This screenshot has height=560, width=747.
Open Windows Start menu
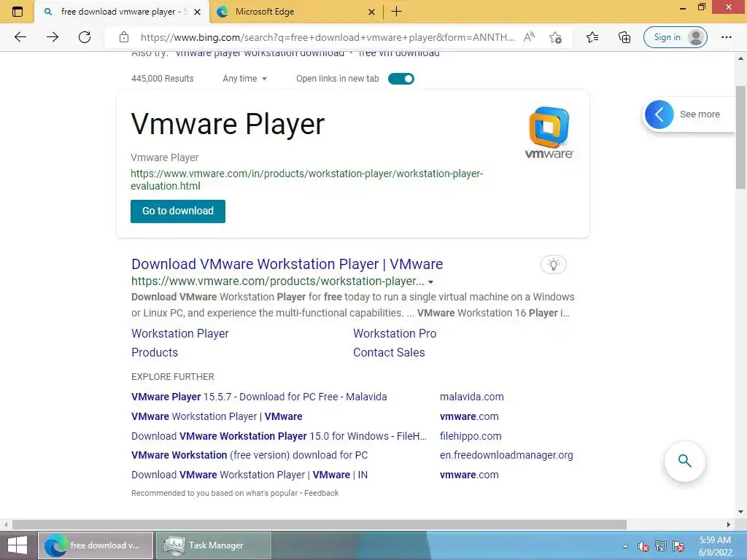click(x=18, y=545)
